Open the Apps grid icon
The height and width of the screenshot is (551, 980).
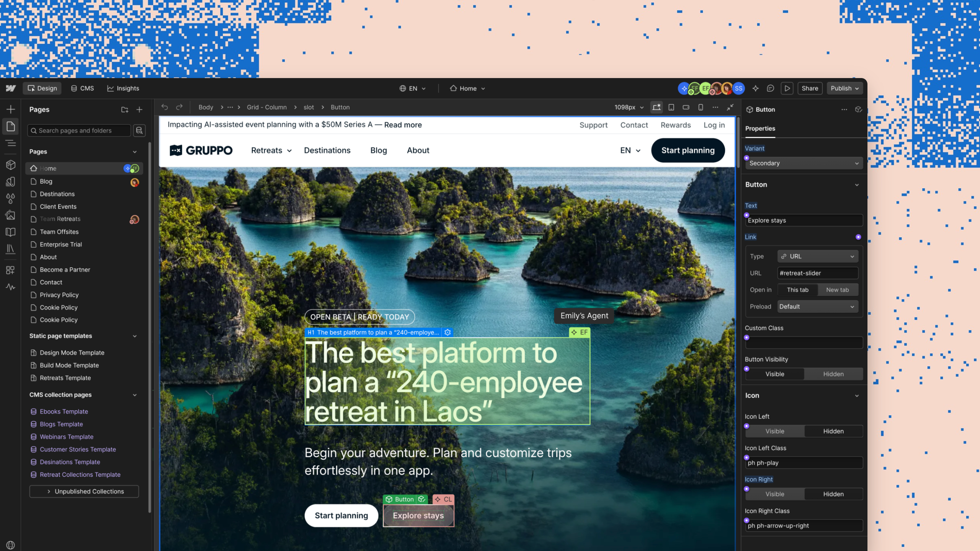point(11,270)
